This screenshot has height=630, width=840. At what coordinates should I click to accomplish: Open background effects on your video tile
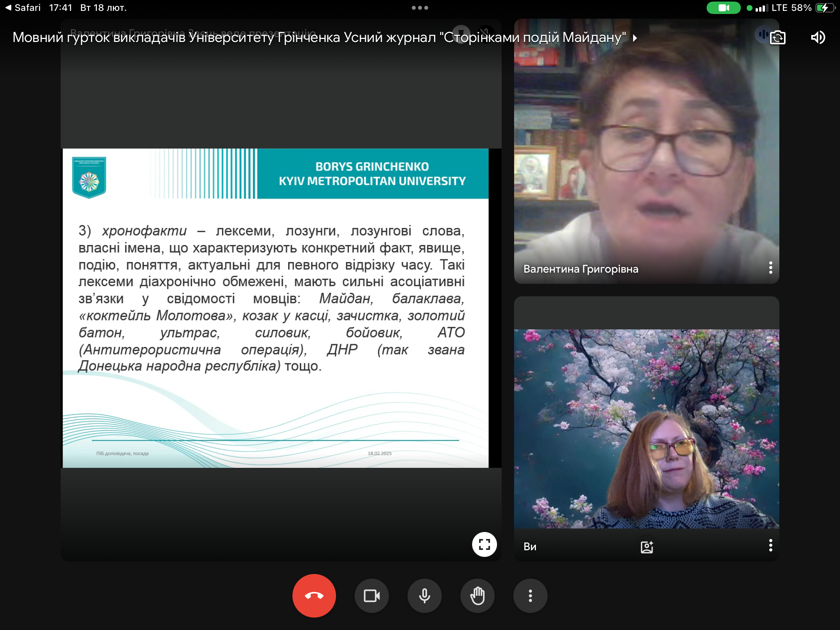[x=647, y=547]
